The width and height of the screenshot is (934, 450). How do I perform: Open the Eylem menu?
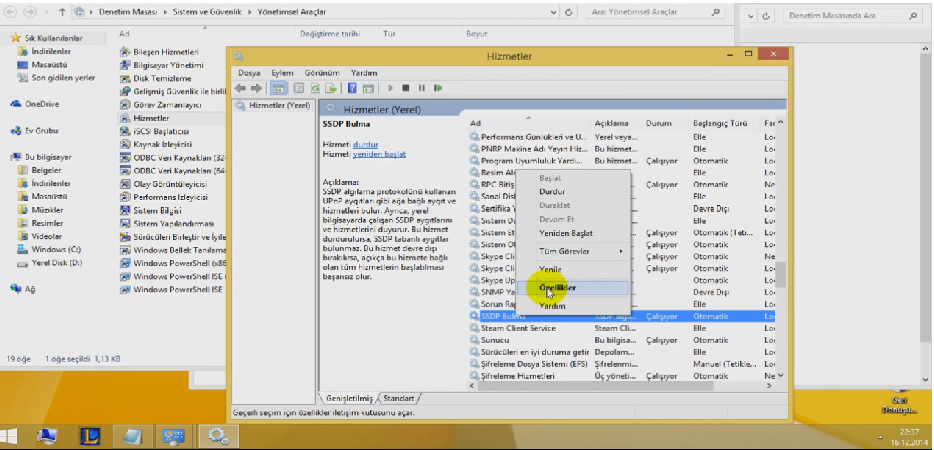pos(282,73)
